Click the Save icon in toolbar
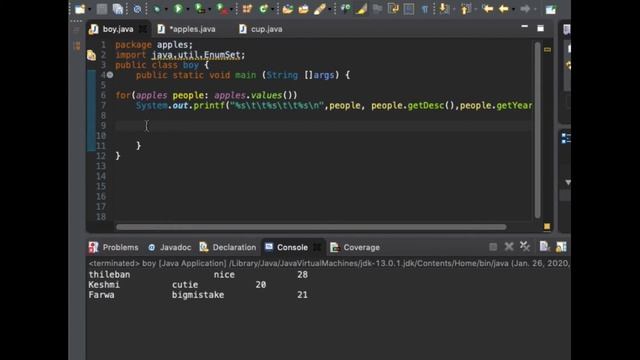The image size is (640, 360). [x=102, y=9]
